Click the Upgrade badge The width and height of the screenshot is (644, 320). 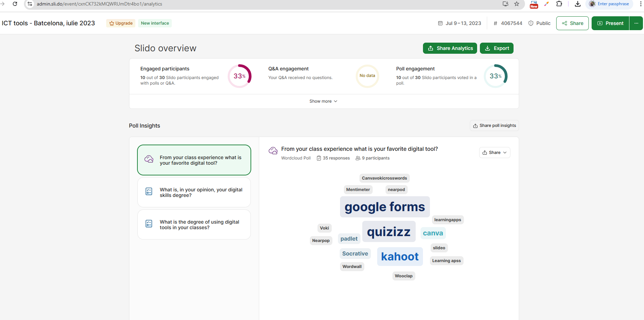[121, 23]
